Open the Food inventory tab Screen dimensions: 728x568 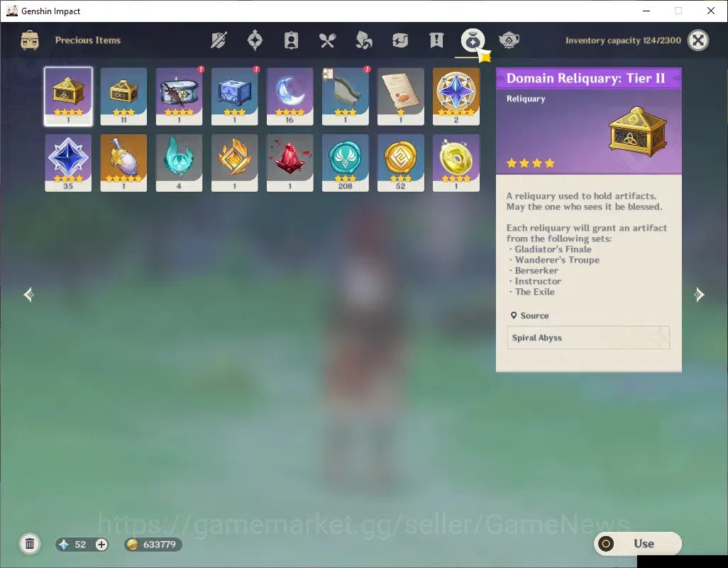[327, 40]
